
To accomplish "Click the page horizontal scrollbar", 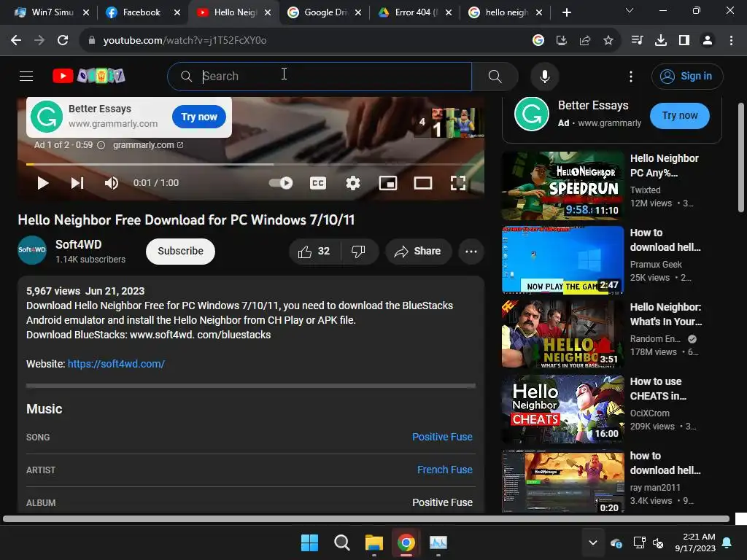I will [366, 519].
